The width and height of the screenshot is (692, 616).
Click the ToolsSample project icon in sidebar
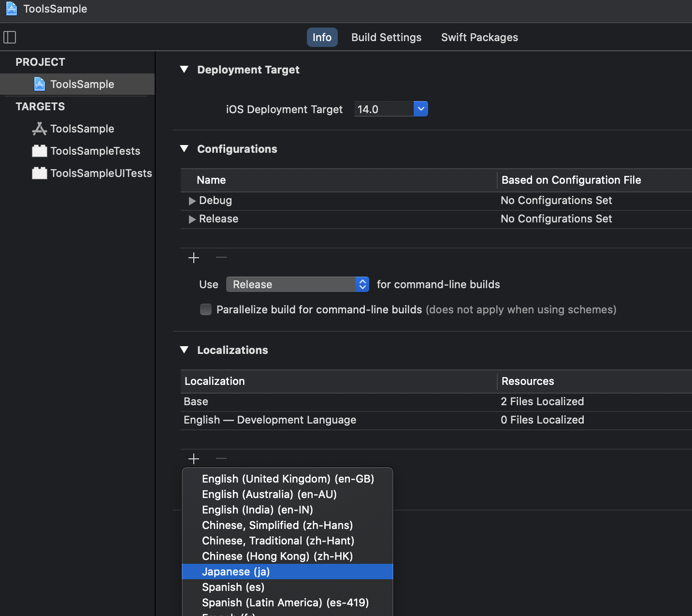pyautogui.click(x=40, y=84)
